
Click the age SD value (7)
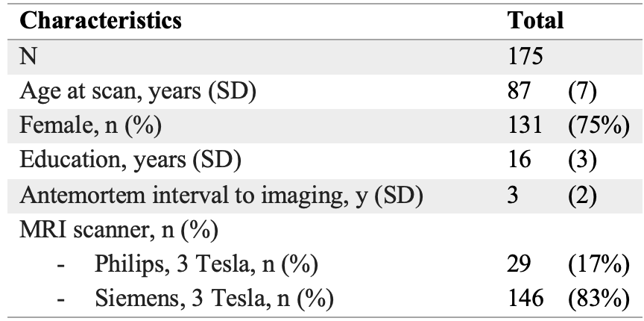tap(581, 92)
